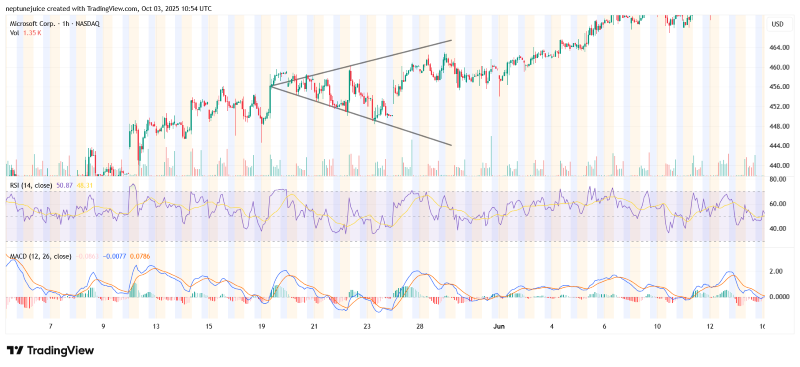Click date 9 on time axis
The image size is (800, 367).
[103, 327]
